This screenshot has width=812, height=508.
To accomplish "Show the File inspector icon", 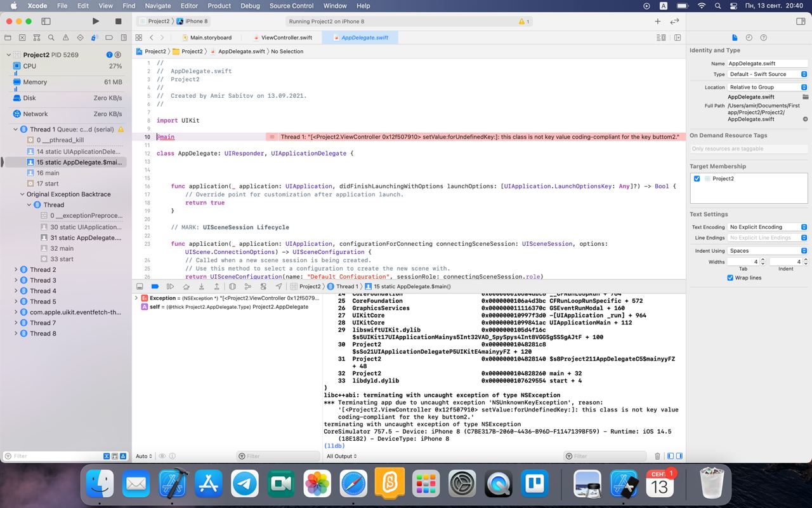I will (x=735, y=37).
